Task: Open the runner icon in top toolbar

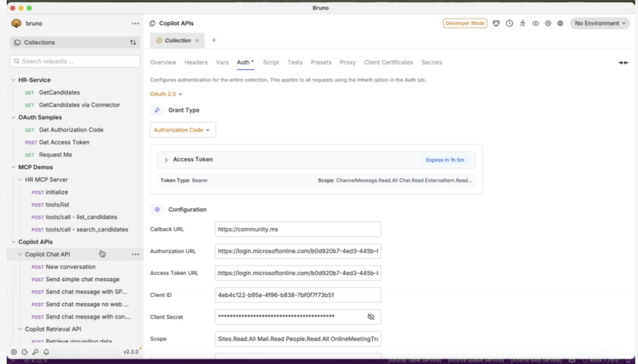Action: 522,24
